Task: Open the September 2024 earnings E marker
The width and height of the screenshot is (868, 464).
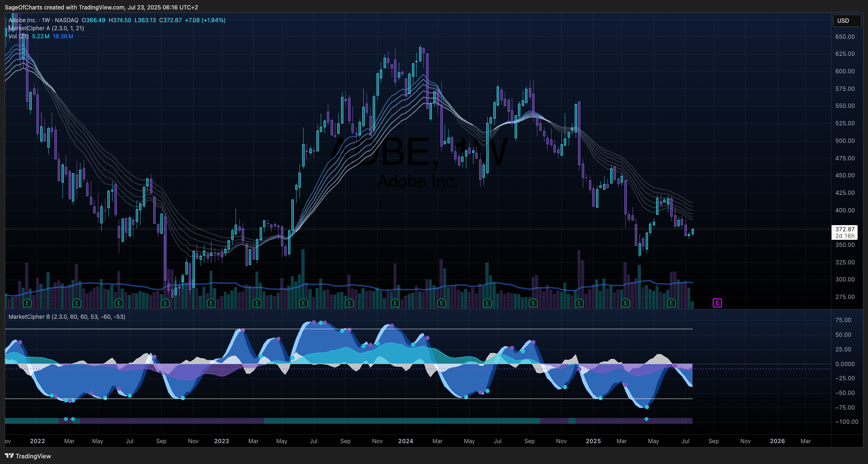Action: [x=533, y=303]
